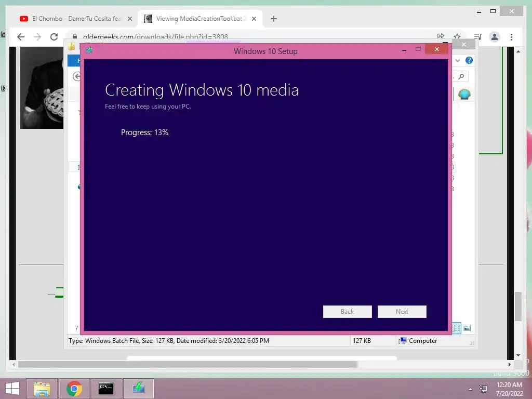Open File Explorer from the taskbar
The image size is (532, 399).
tap(42, 389)
